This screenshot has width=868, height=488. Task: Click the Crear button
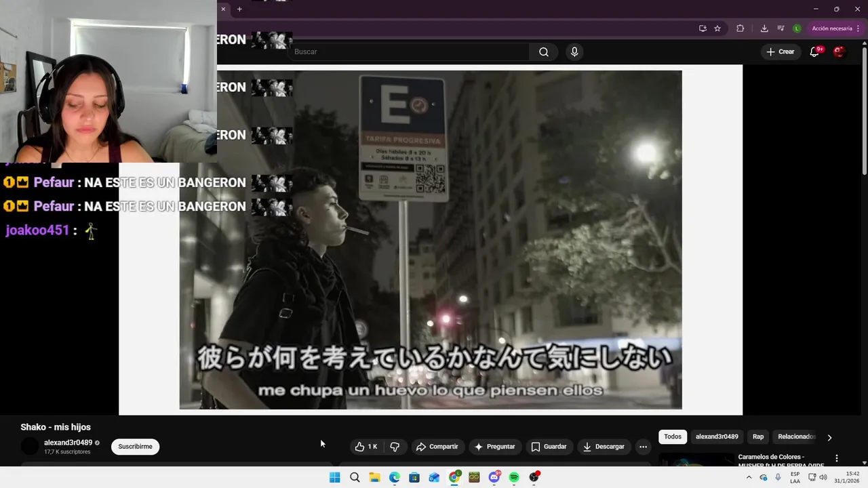(780, 52)
